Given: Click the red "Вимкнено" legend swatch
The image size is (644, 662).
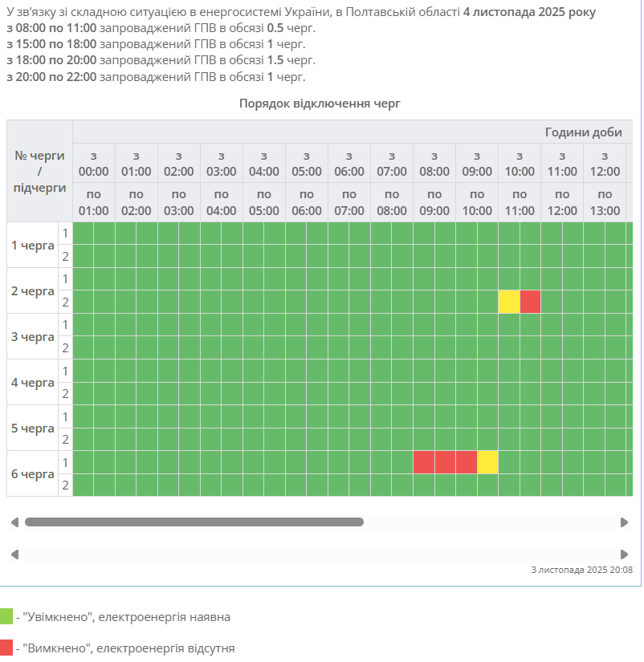Looking at the screenshot, I should (x=6, y=648).
